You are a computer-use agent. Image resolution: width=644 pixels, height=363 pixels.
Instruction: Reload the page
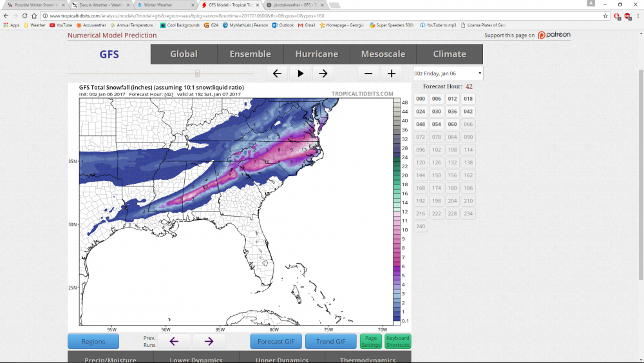[24, 15]
